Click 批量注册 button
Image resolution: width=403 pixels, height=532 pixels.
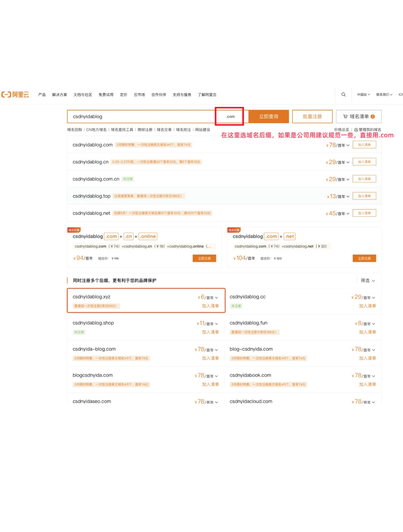point(312,116)
